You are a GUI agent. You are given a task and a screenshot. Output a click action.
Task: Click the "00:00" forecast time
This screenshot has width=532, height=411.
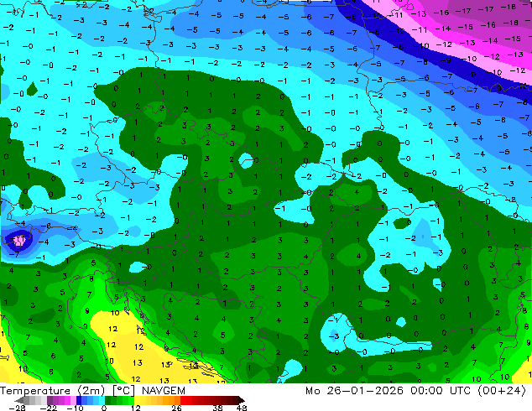coord(426,391)
